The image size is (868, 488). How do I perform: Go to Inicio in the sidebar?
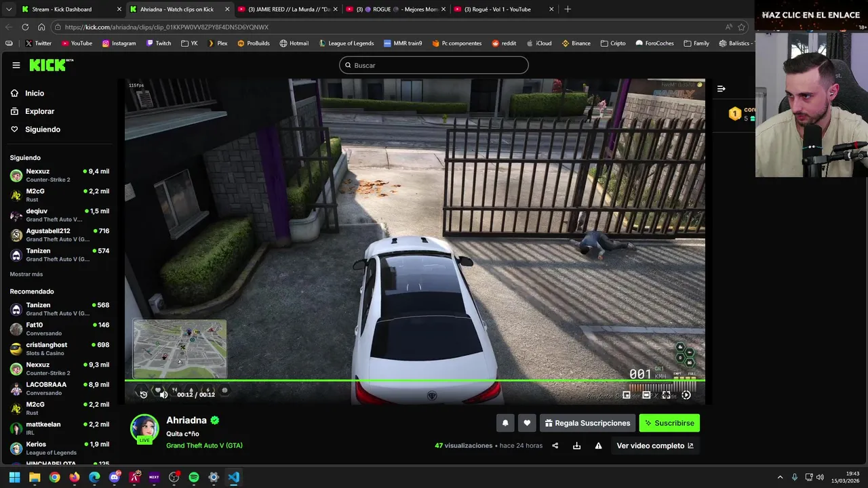coord(34,93)
